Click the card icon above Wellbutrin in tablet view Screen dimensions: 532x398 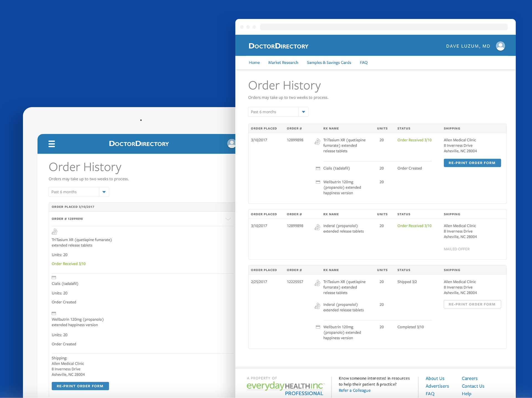(x=54, y=313)
